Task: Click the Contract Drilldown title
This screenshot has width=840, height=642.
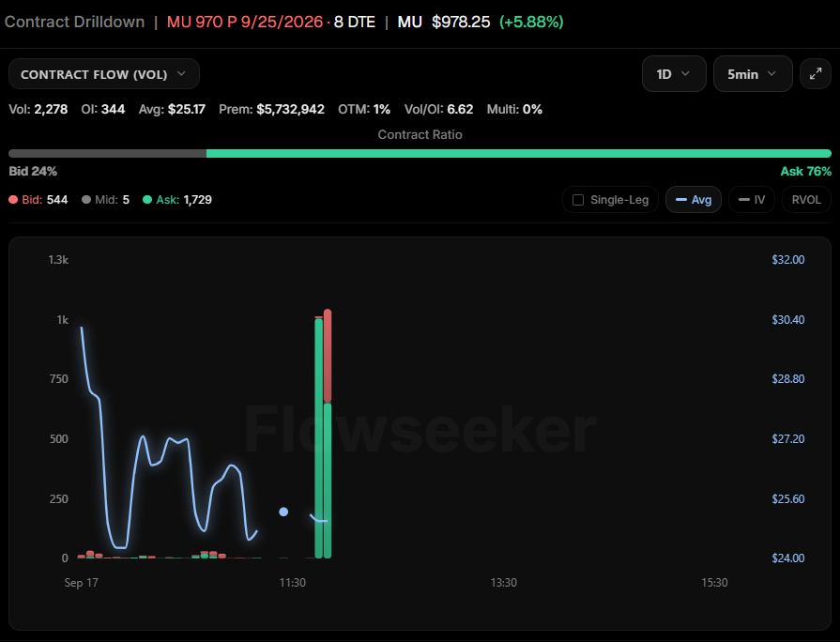Action: click(74, 22)
